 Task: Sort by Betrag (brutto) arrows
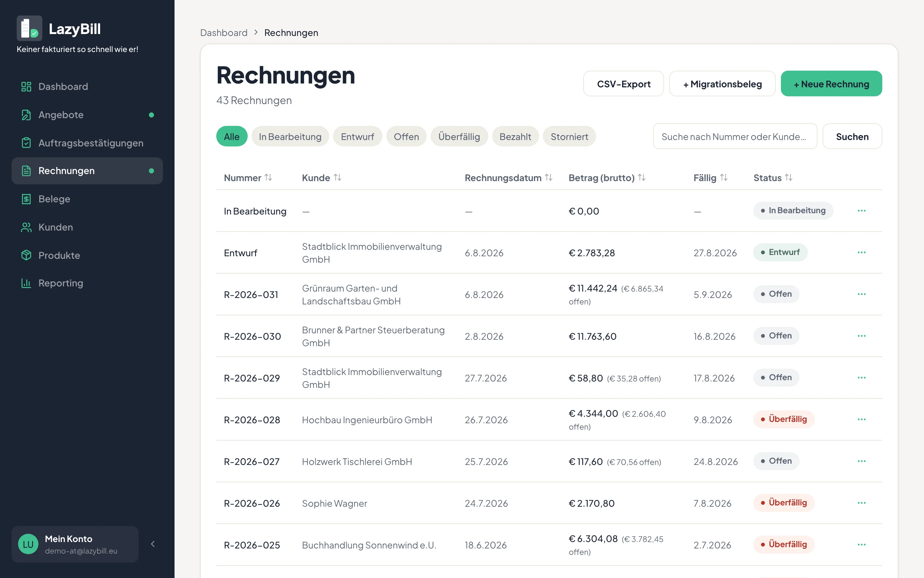pyautogui.click(x=642, y=178)
